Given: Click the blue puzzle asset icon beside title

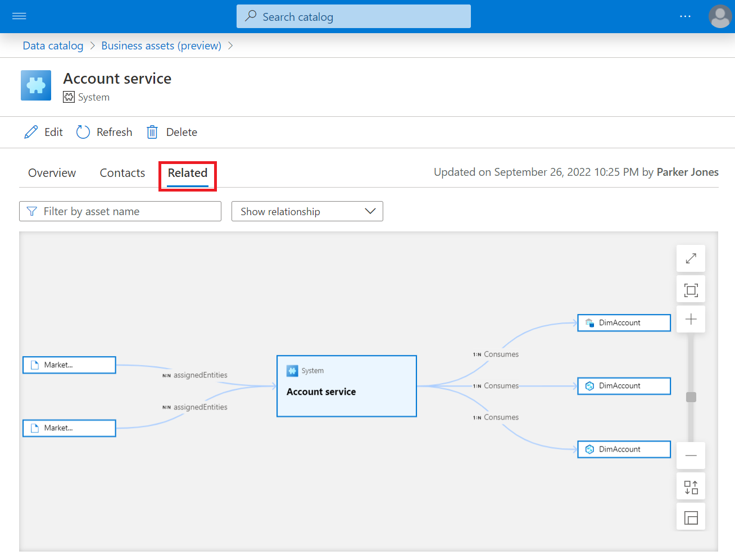Looking at the screenshot, I should pyautogui.click(x=36, y=85).
